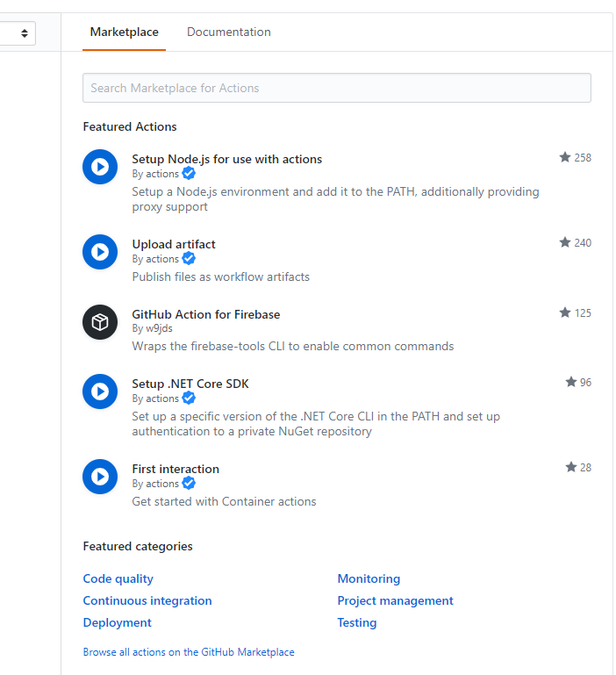Click 'Set up a specific version' .NET description
Viewport: 616px width, 675px height.
click(x=316, y=424)
